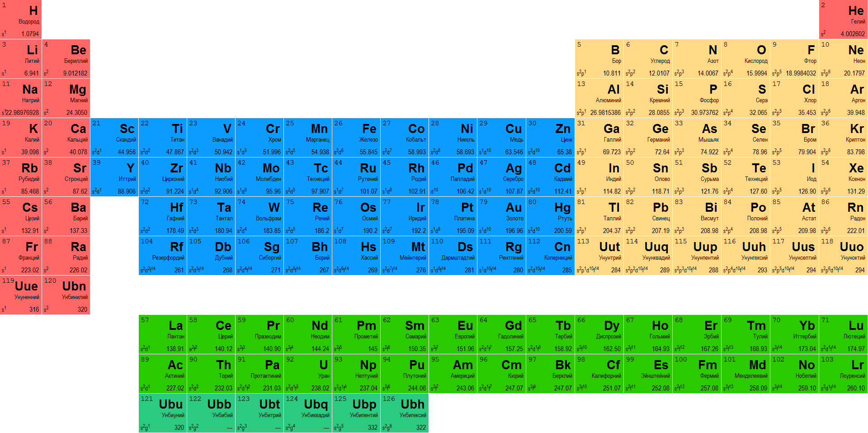Click the Barium (Ba) cell
This screenshot has width=868, height=433.
[66, 216]
